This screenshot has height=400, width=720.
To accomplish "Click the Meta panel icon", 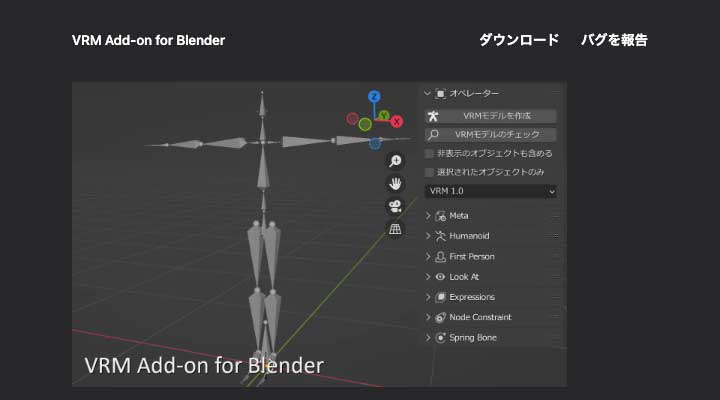I will [440, 216].
